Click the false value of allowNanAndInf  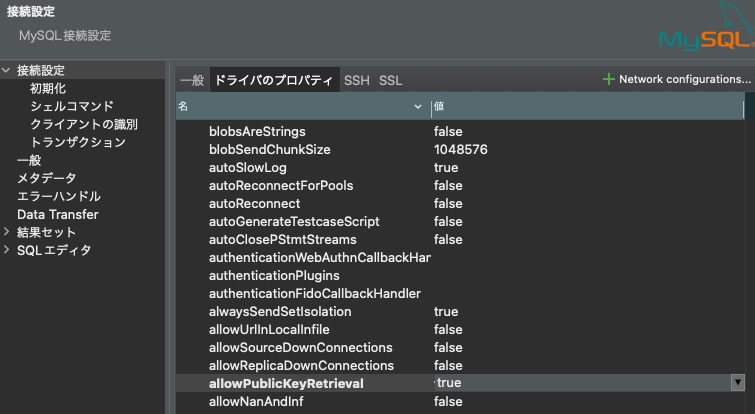click(x=448, y=401)
